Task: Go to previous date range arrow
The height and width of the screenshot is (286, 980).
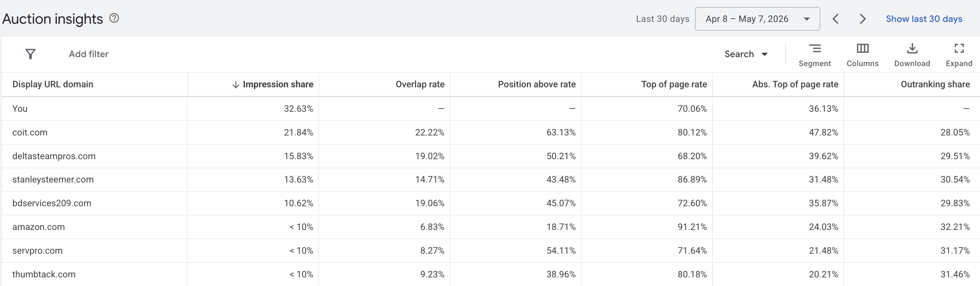Action: point(836,19)
